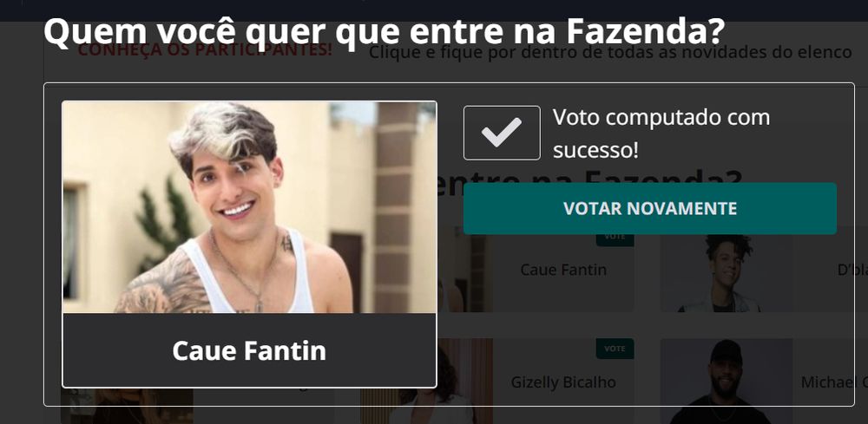Select the Gizelly Bicalho photo thumbnail
The image size is (868, 424).
[x=426, y=381]
